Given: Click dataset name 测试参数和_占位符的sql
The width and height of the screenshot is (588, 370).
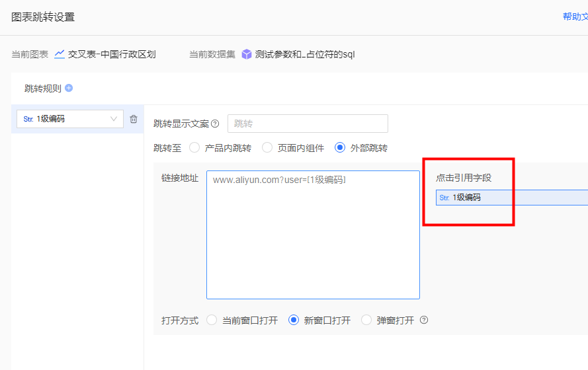Looking at the screenshot, I should point(305,54).
